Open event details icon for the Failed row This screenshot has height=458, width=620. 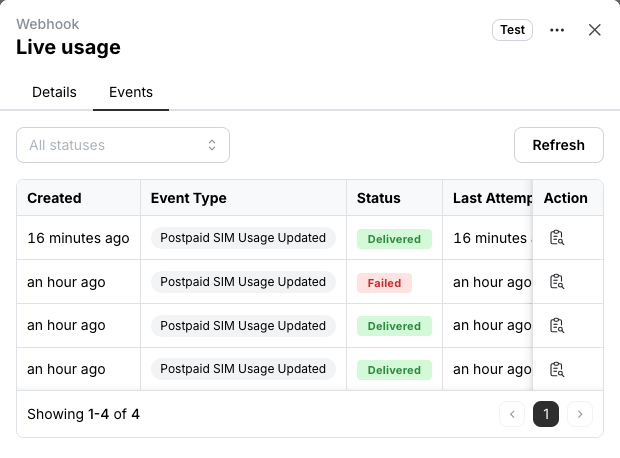tap(557, 282)
